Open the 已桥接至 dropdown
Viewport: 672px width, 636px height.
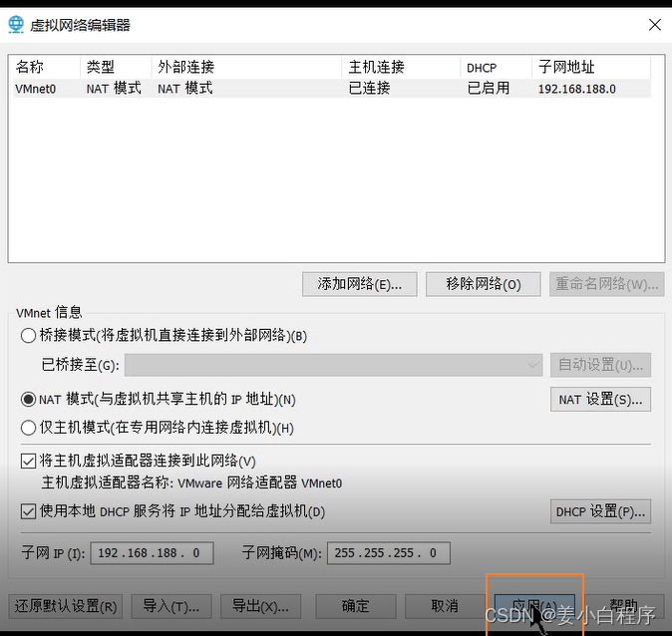pyautogui.click(x=333, y=365)
